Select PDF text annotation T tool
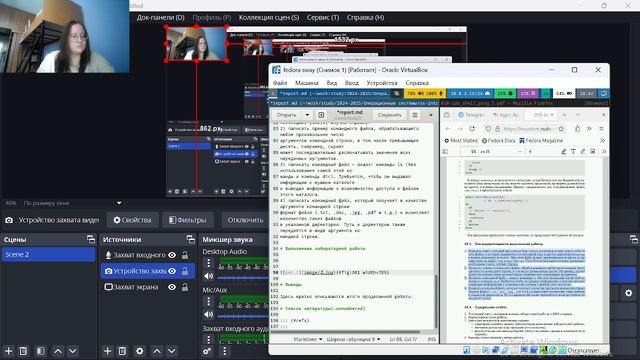 tap(573, 151)
